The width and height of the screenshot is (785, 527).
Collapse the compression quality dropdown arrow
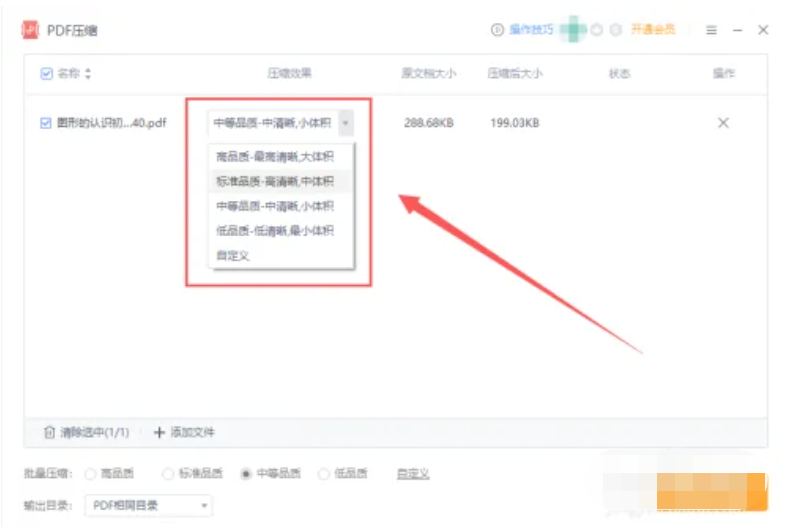click(345, 123)
